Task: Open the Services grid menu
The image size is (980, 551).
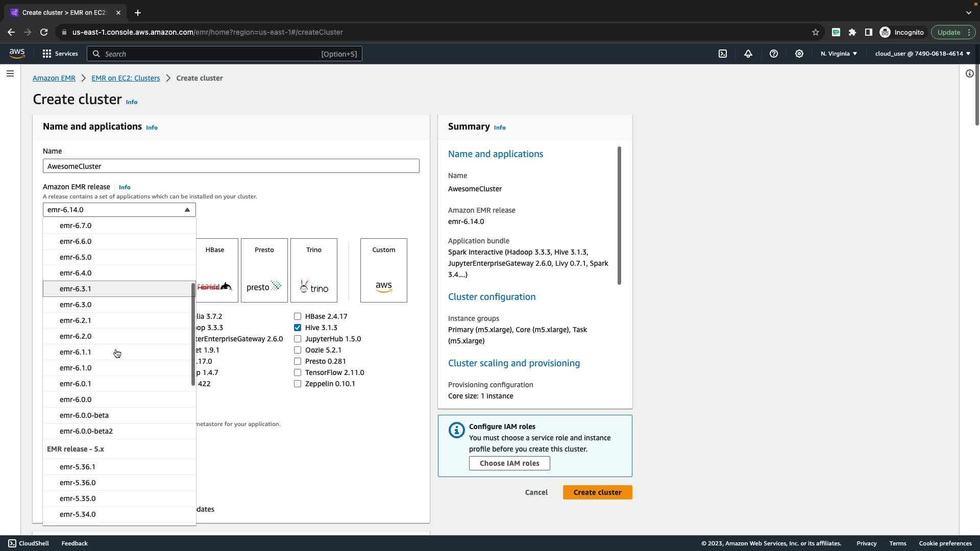Action: [60, 54]
